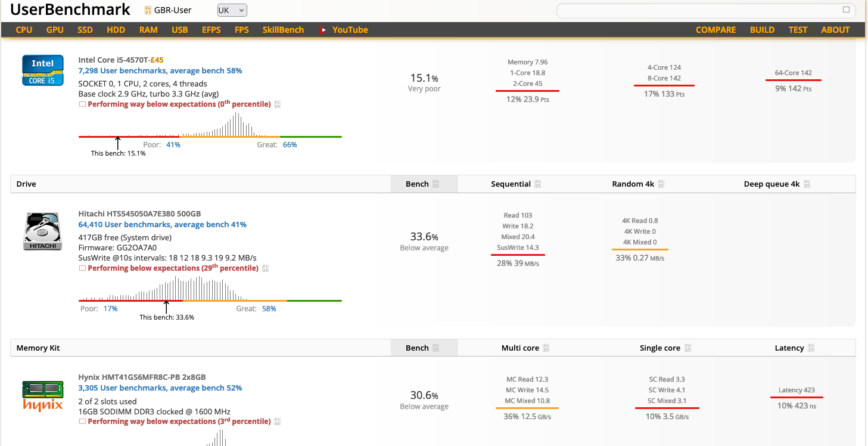Click the icon beside the GBR-User label
Screen dimensions: 868x446
(x=148, y=10)
